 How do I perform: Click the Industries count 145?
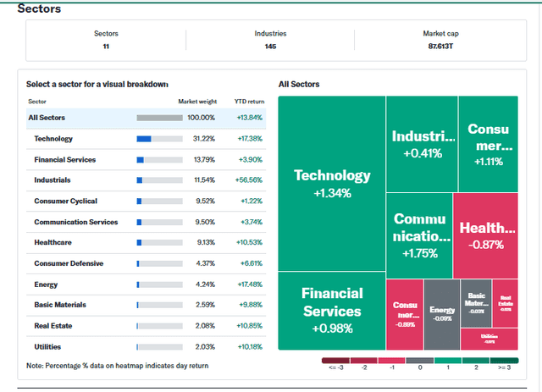point(270,47)
